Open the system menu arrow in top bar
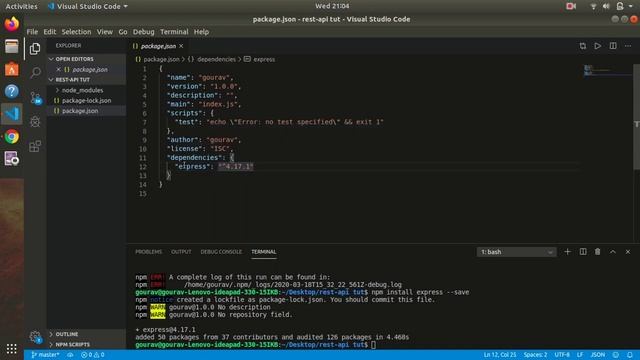The image size is (640, 360). [x=631, y=6]
